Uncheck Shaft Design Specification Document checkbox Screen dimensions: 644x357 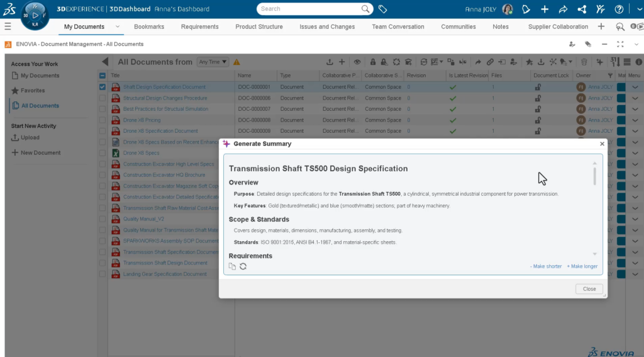pyautogui.click(x=103, y=87)
